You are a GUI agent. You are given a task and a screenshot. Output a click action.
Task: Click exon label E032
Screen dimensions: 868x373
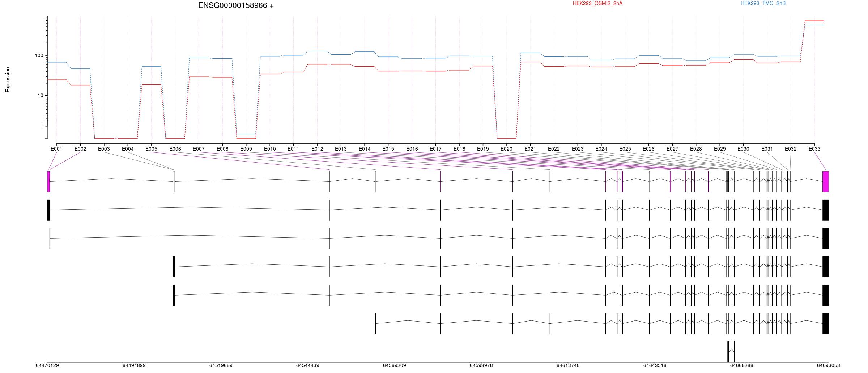[x=791, y=149]
